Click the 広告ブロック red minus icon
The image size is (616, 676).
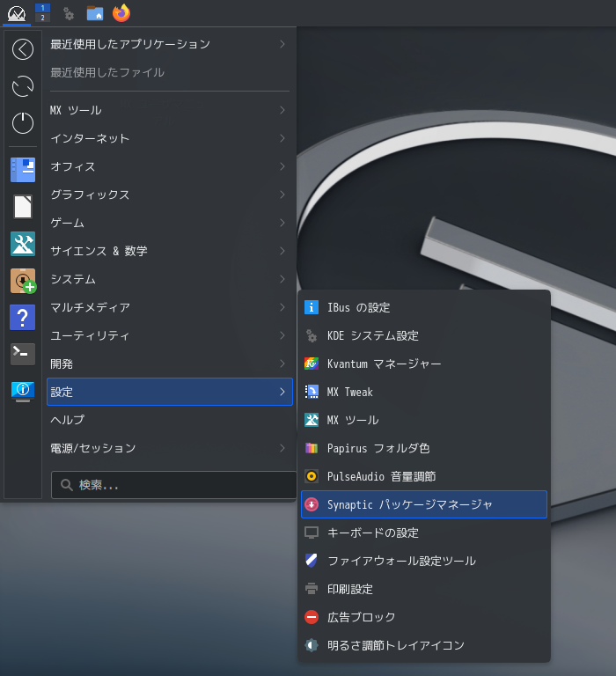[312, 617]
